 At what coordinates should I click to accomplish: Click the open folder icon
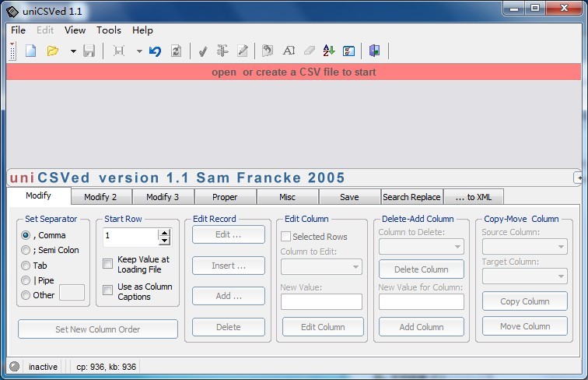coord(52,51)
